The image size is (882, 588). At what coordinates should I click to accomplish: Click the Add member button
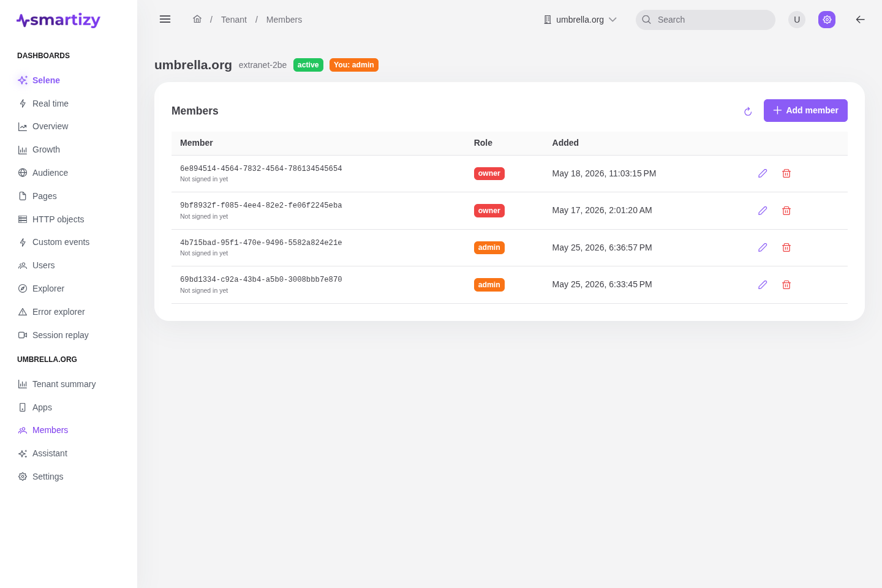(805, 110)
